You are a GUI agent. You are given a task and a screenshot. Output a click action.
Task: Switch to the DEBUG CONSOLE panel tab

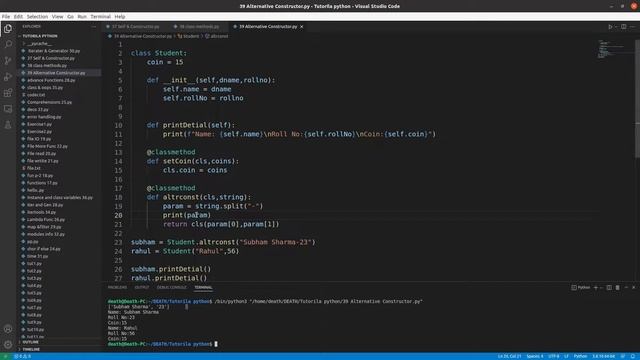click(171, 287)
